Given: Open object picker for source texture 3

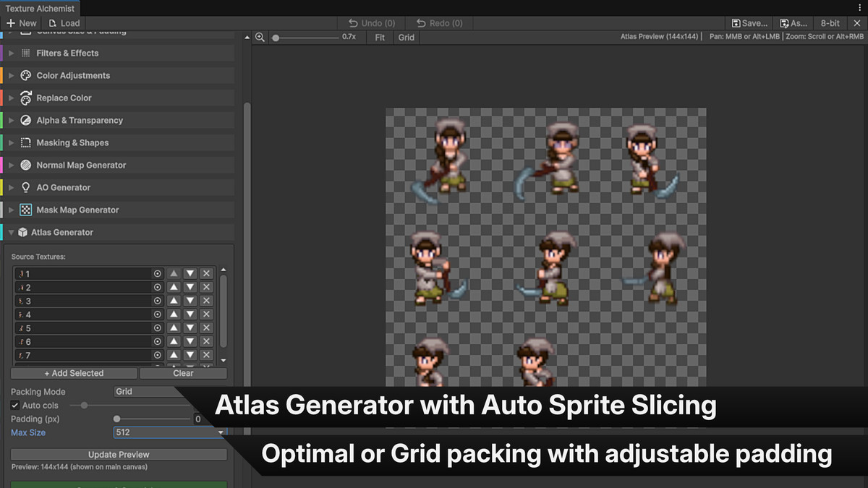Looking at the screenshot, I should pos(157,301).
